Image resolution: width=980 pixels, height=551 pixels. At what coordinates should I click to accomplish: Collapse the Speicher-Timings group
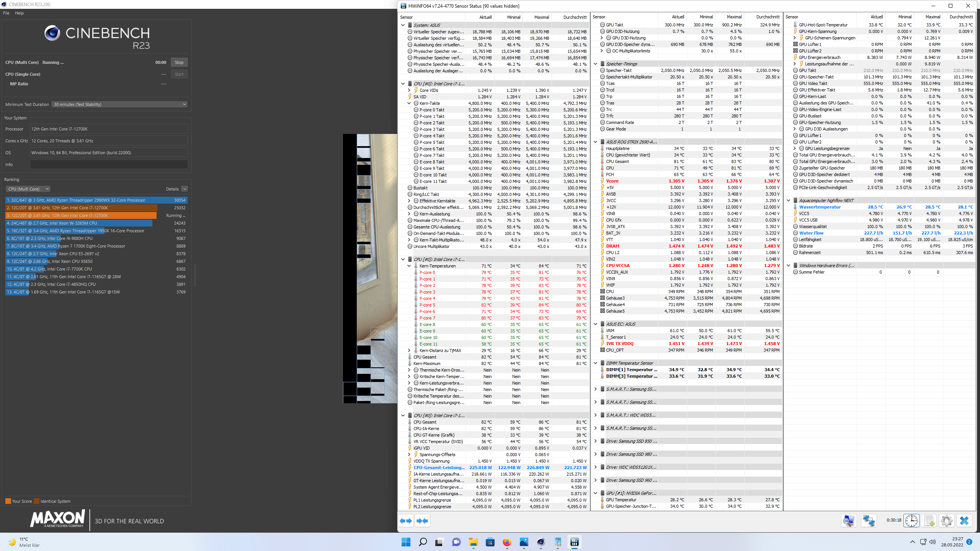[x=595, y=64]
